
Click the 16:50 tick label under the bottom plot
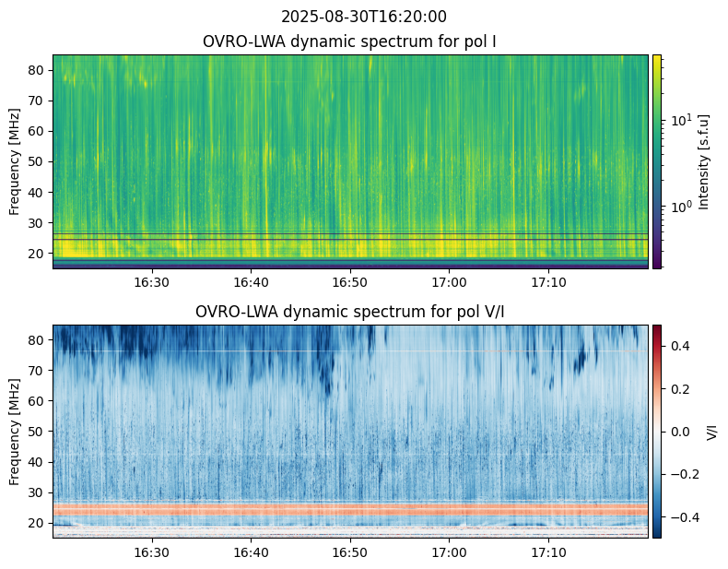pyautogui.click(x=349, y=552)
